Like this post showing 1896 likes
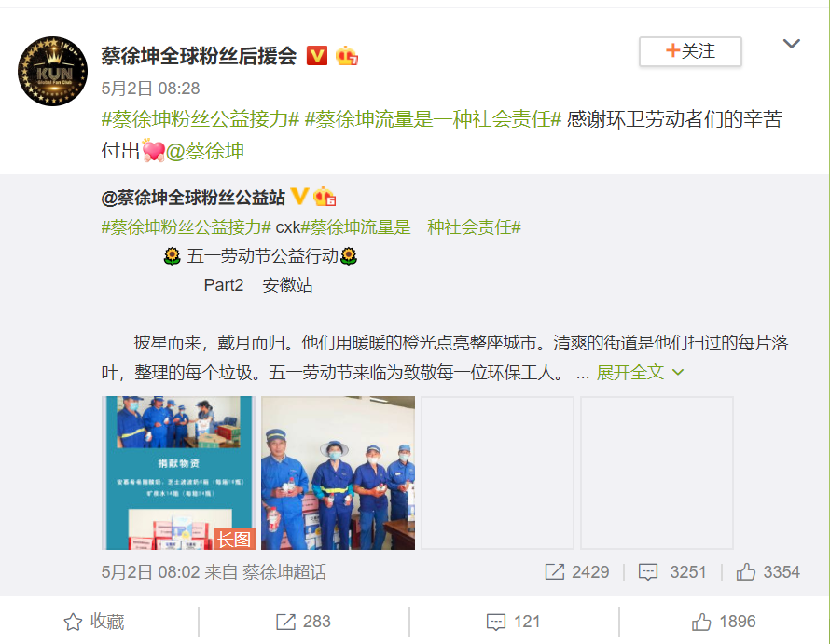Screen dimensions: 830x644 pos(724,622)
